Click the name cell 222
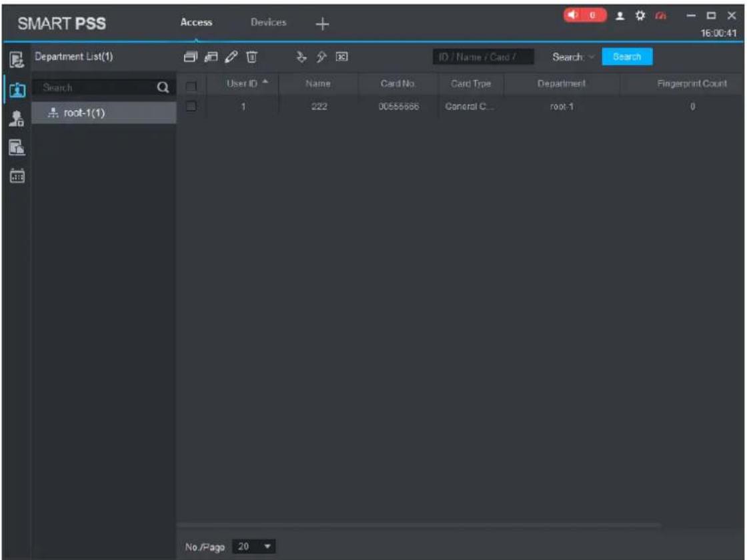 point(319,107)
